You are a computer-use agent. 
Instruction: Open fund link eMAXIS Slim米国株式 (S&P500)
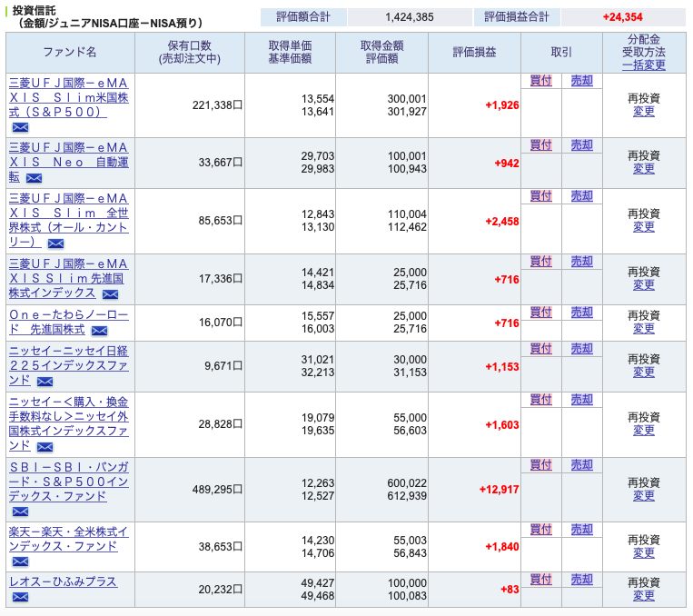(68, 97)
